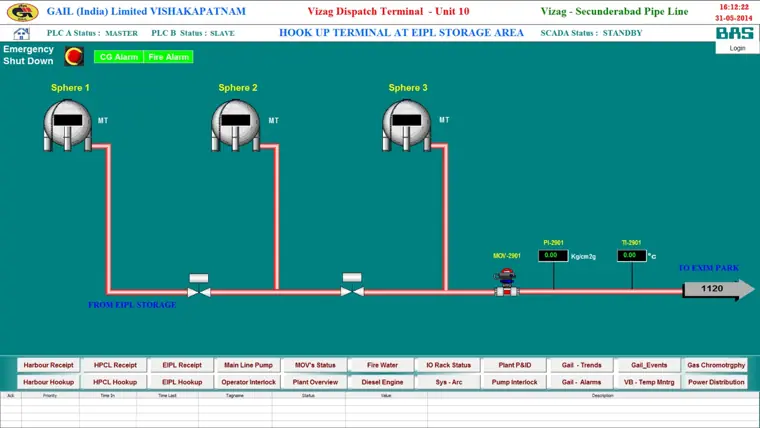
Task: Open the Sys - Arc screen
Action: click(448, 382)
